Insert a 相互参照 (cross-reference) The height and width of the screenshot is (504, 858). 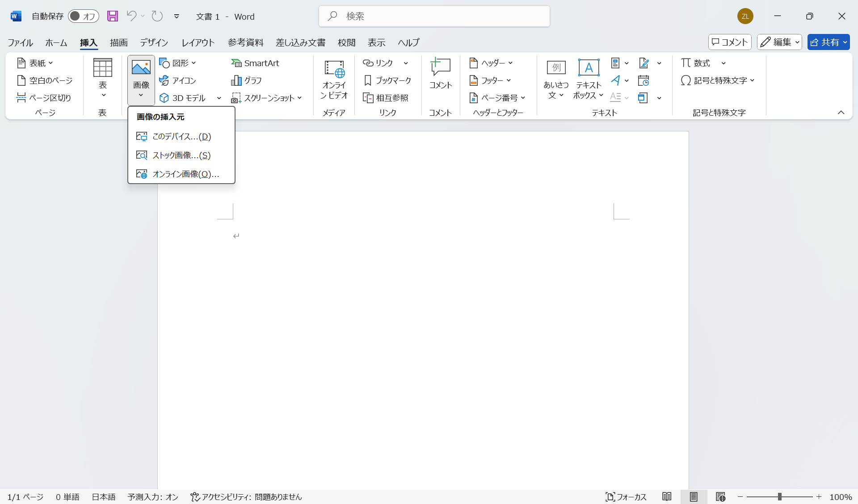(x=387, y=97)
